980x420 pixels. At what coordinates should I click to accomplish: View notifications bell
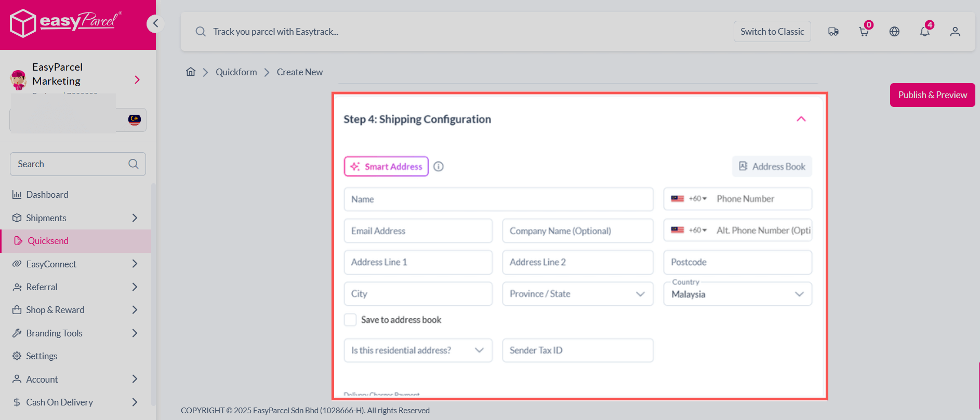coord(925,32)
